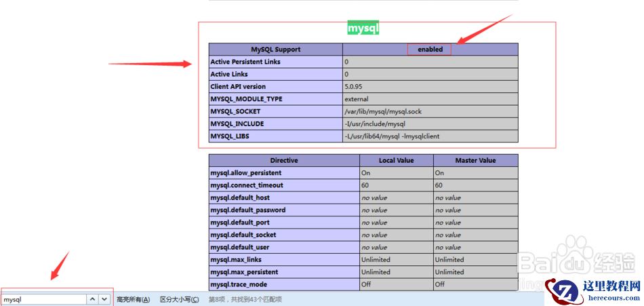Screen dimensions: 644x306
Task: Go to previous match with up arrow
Action: point(93,299)
